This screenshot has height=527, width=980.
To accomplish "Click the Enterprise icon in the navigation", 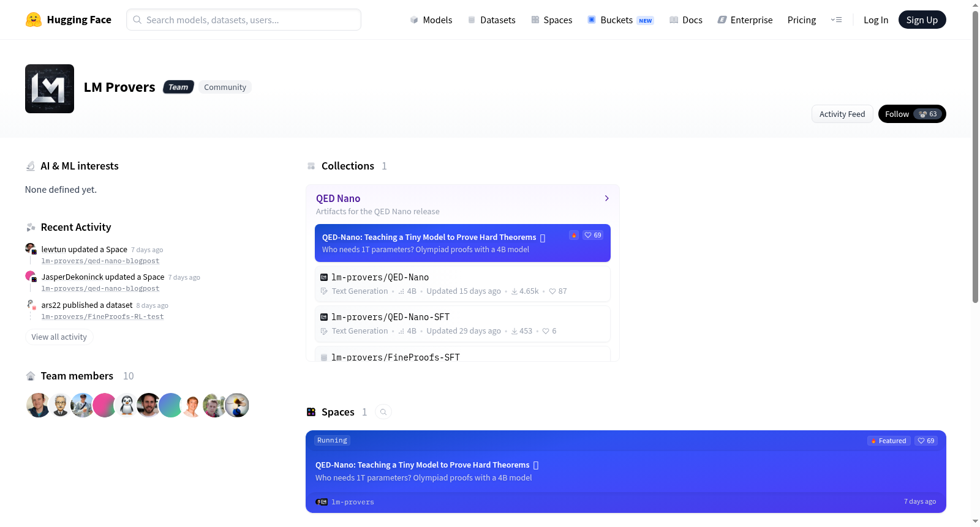I will click(722, 20).
